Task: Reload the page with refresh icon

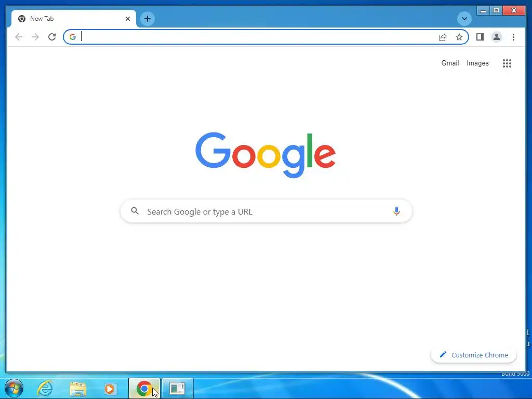Action: (x=52, y=37)
